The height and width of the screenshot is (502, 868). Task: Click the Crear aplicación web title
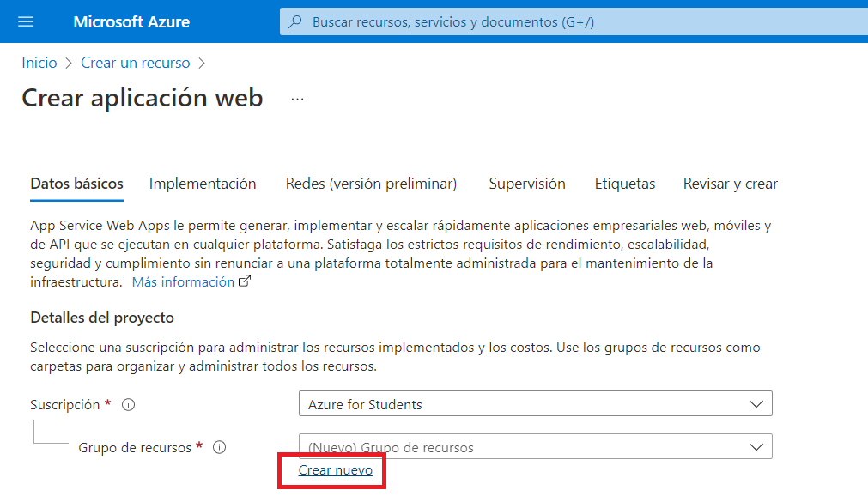[143, 98]
